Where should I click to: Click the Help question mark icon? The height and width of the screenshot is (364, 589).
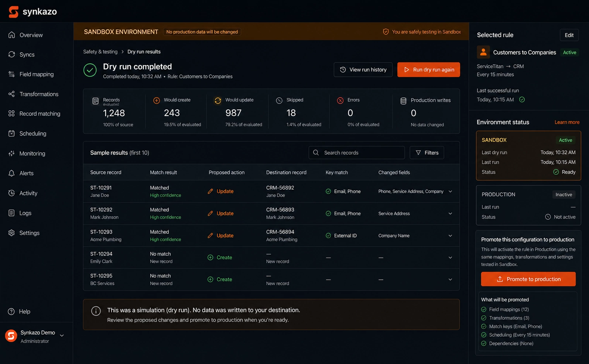pyautogui.click(x=11, y=312)
